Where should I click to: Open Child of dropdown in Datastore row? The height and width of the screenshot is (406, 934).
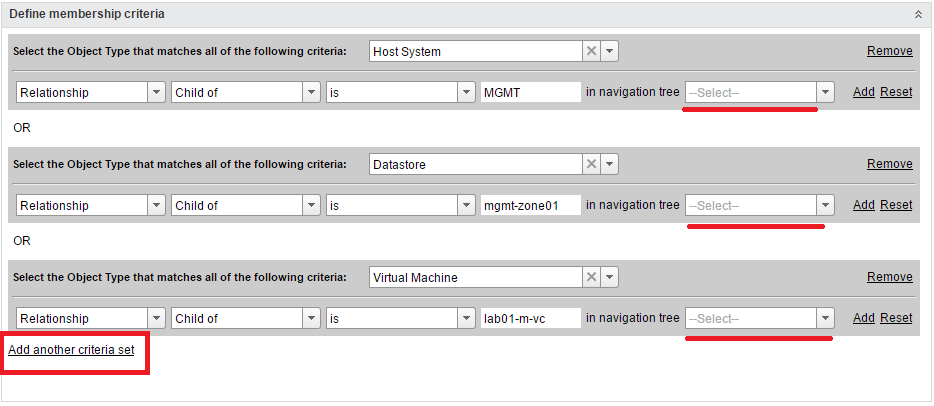point(310,205)
